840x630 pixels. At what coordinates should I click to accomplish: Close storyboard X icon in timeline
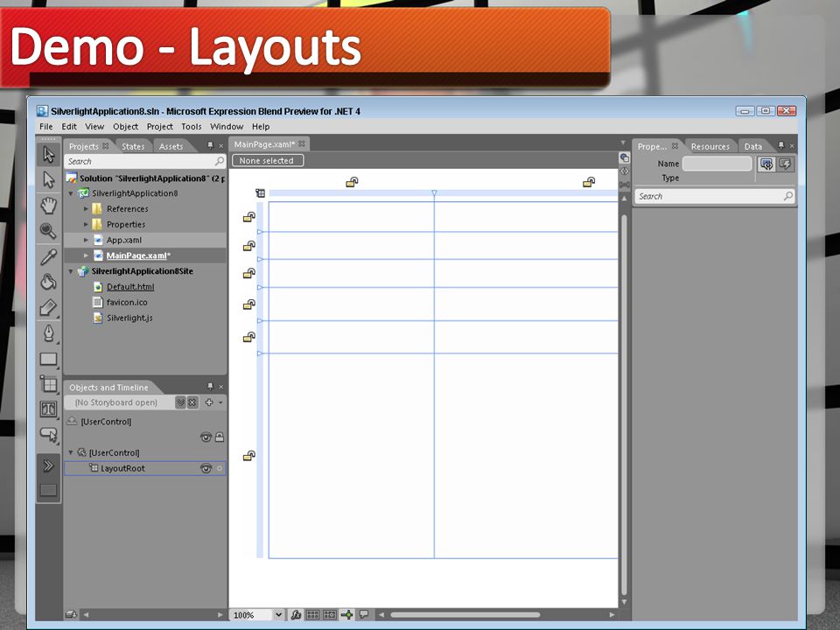point(192,402)
